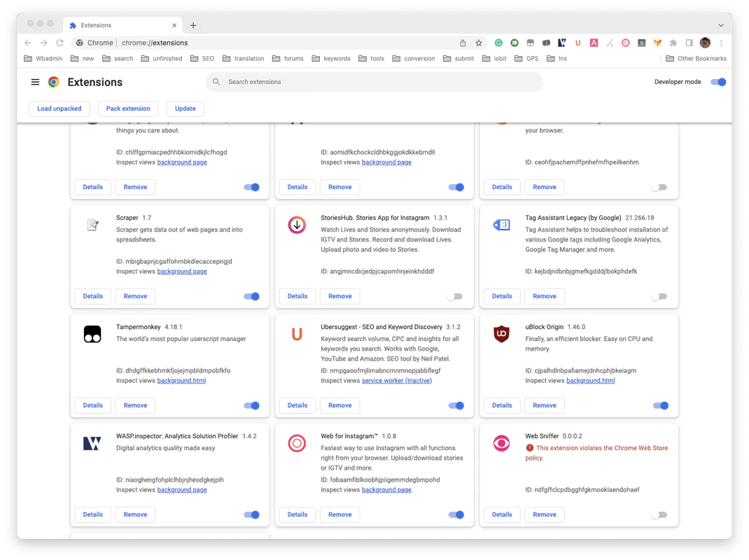Open Details for Tampermonkey

point(92,405)
